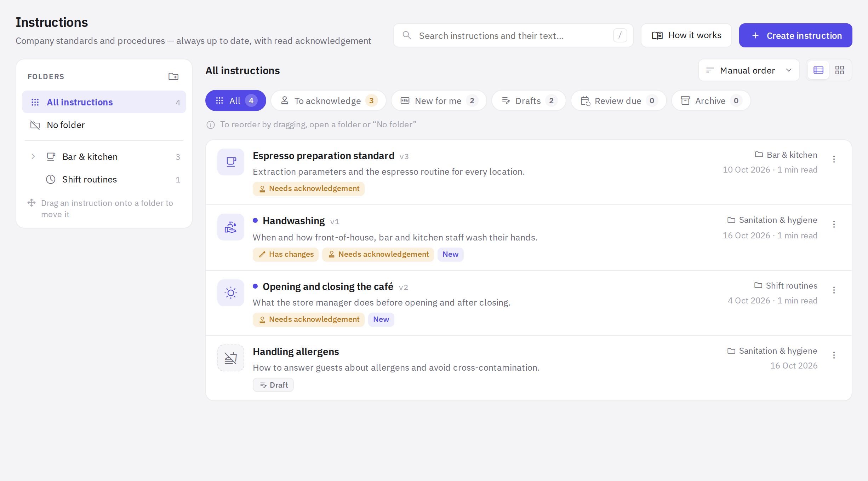Open more options for Espresso preparation standard
The height and width of the screenshot is (481, 868).
coord(834,159)
